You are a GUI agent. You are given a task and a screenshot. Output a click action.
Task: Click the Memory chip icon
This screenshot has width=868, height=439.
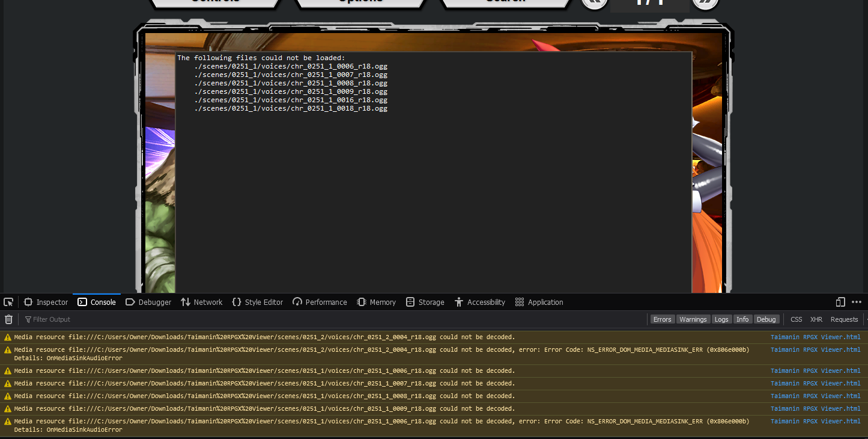(362, 302)
